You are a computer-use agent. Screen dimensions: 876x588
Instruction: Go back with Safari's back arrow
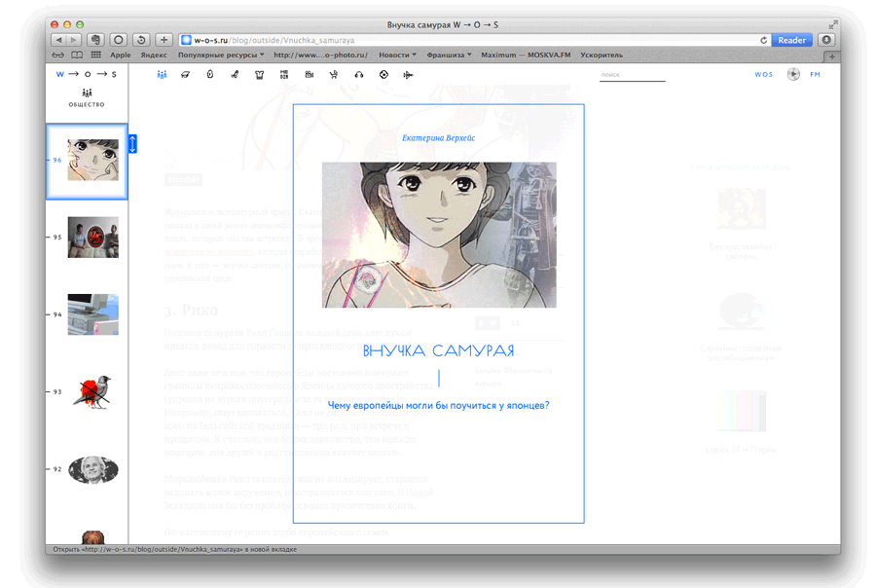58,40
